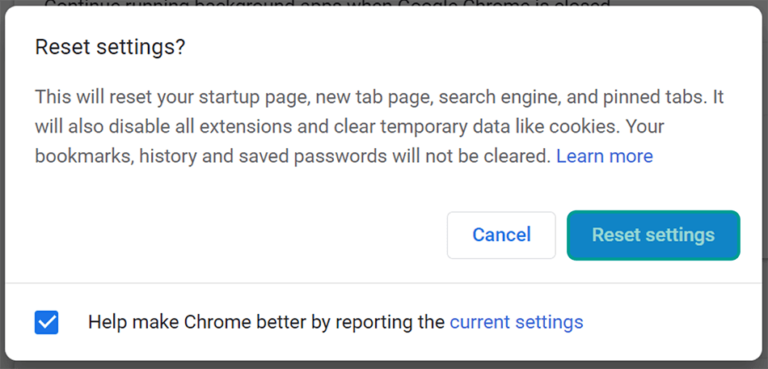
Task: Open the current settings link
Action: pyautogui.click(x=516, y=322)
